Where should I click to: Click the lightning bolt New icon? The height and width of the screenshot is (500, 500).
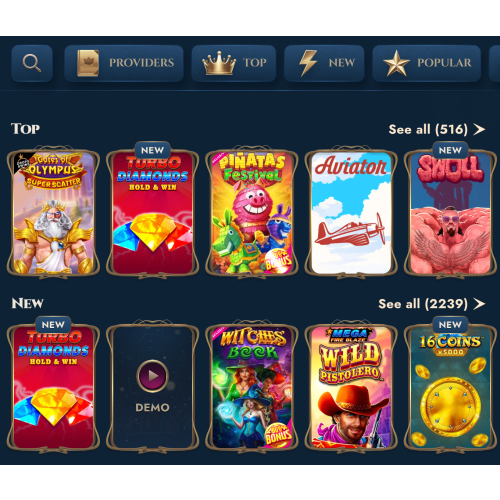308,63
